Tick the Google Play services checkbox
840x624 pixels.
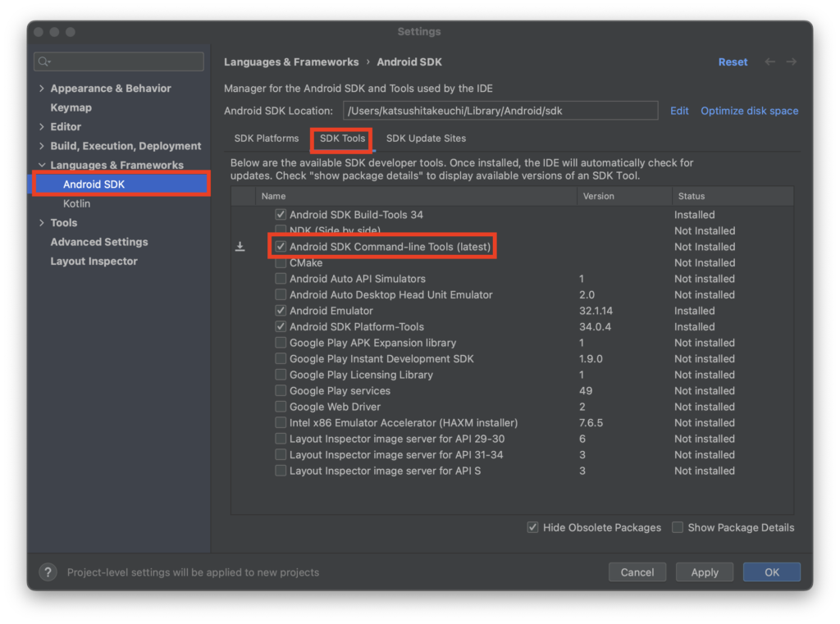coord(281,391)
